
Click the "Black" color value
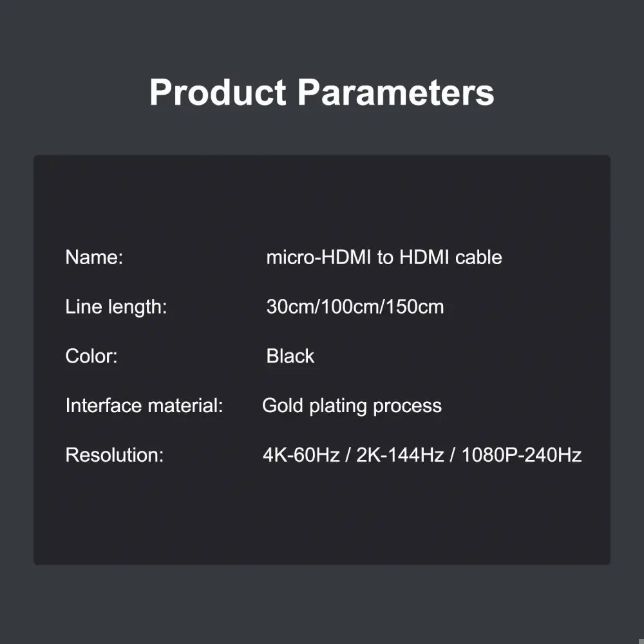pyautogui.click(x=290, y=356)
